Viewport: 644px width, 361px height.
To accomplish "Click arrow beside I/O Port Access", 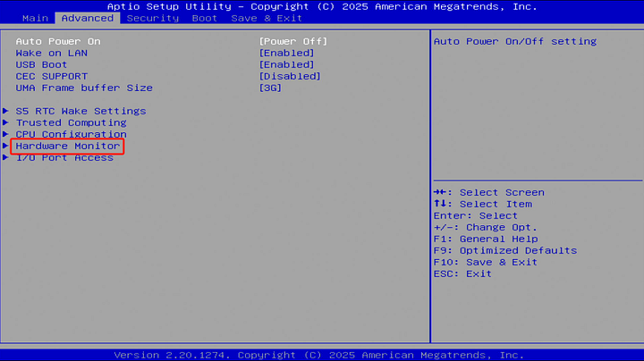I will pos(6,157).
